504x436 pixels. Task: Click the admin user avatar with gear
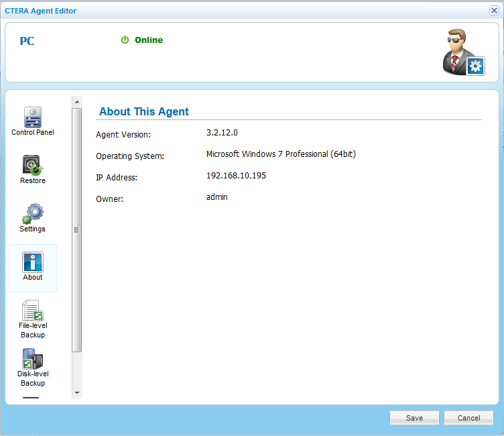(x=464, y=52)
